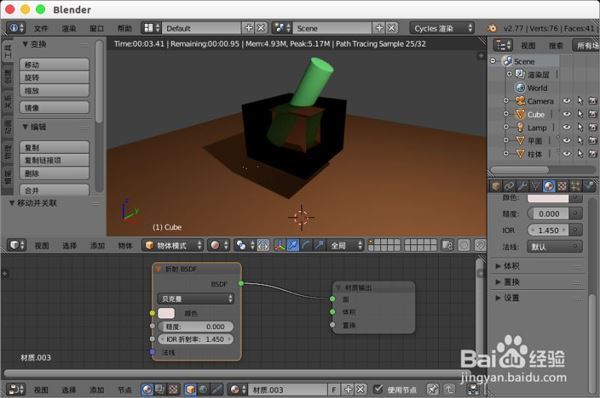The height and width of the screenshot is (398, 600).
Task: Open the 贝克曼 distribution dropdown in node
Action: (196, 298)
